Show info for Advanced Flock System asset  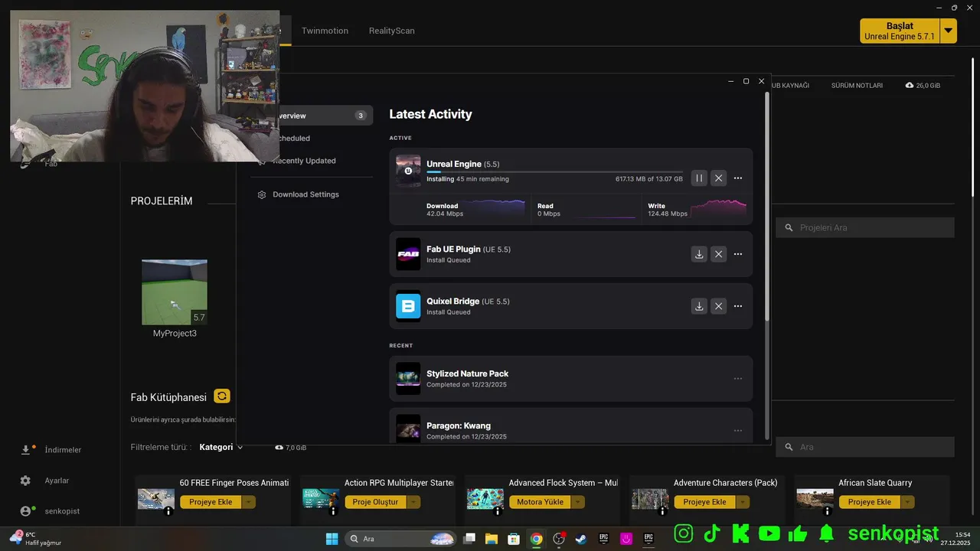[x=498, y=511]
